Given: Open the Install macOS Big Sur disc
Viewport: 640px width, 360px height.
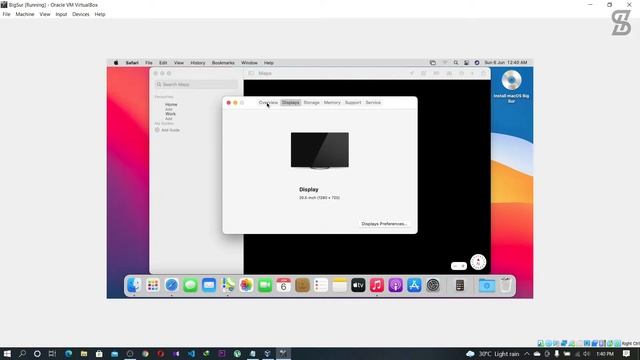Looking at the screenshot, I should coord(511,86).
